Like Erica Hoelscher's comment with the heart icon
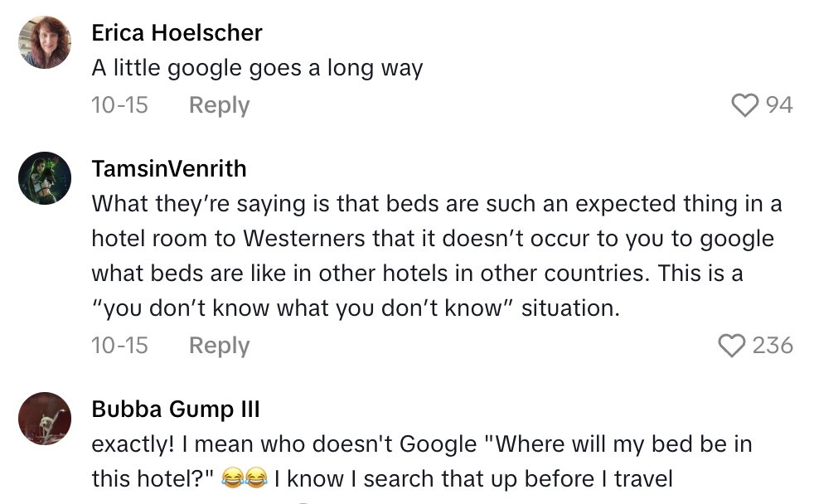 pyautogui.click(x=745, y=105)
